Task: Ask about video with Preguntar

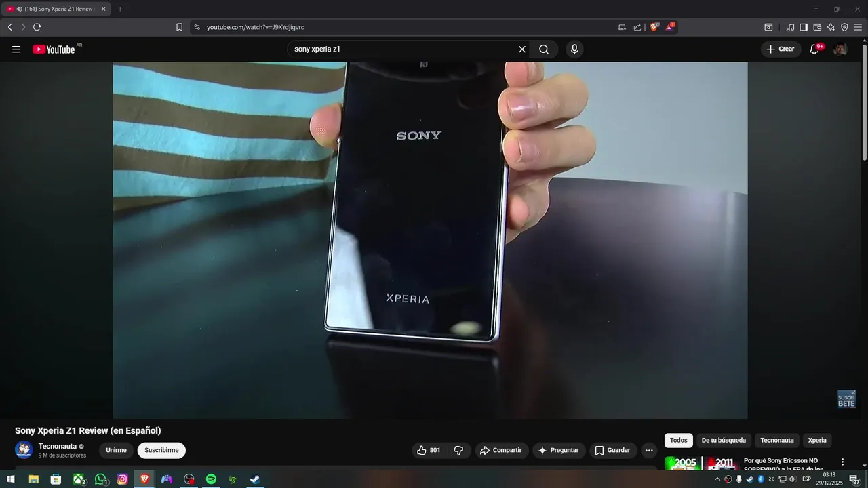Action: click(559, 450)
